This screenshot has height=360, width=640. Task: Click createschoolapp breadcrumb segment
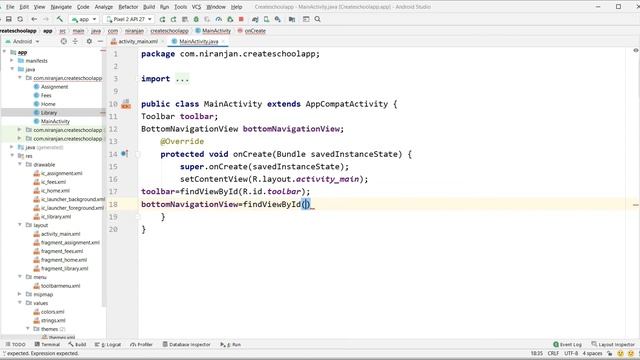point(169,31)
